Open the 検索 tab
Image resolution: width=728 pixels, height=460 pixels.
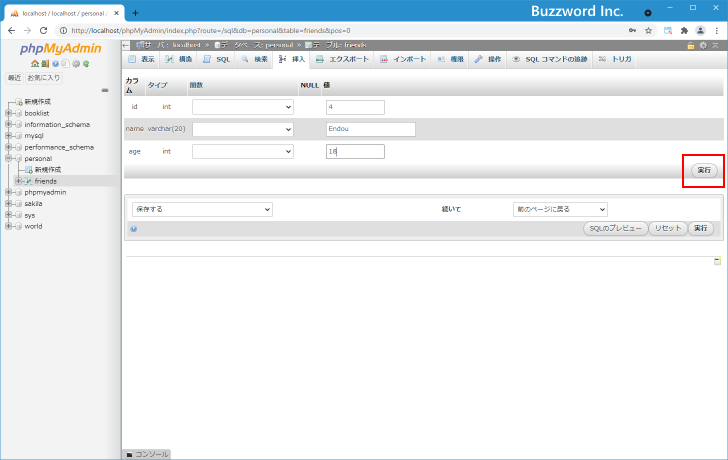coord(253,59)
